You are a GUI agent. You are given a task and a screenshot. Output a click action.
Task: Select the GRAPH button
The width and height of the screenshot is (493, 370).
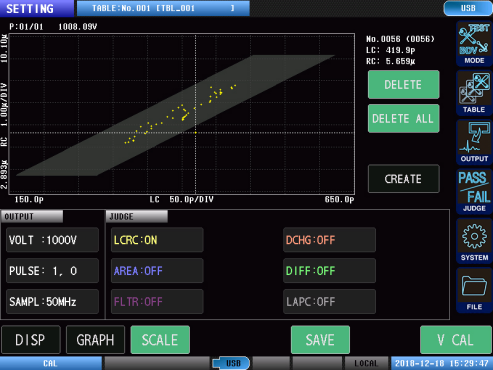coord(95,340)
